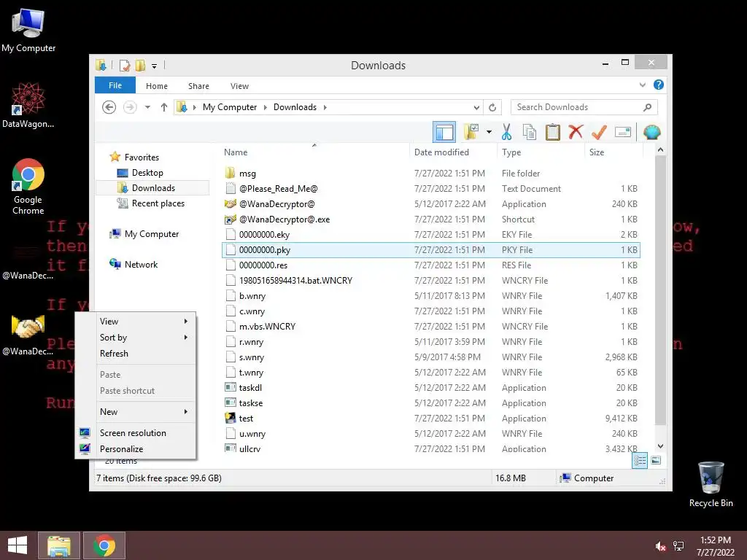Click the Rename box icon
747x560 pixels.
coord(623,132)
